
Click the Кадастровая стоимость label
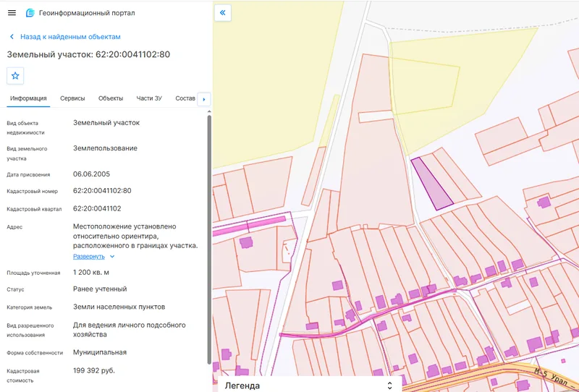pos(23,375)
